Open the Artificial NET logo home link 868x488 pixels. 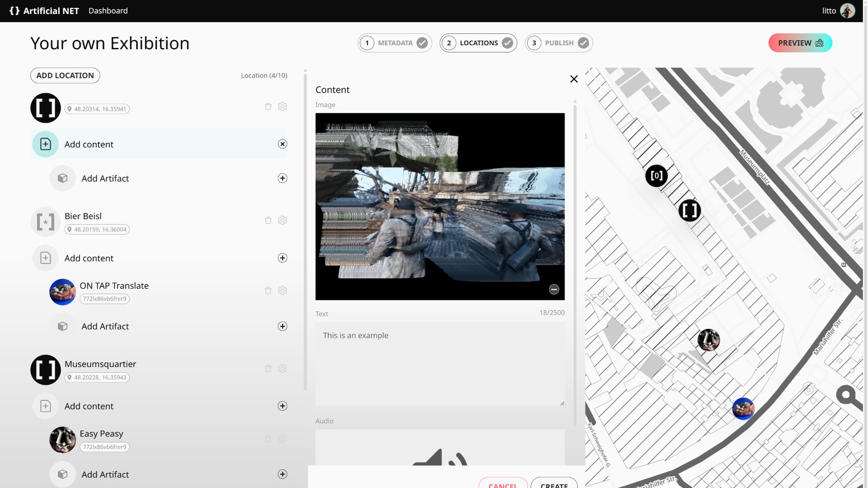pyautogui.click(x=44, y=11)
